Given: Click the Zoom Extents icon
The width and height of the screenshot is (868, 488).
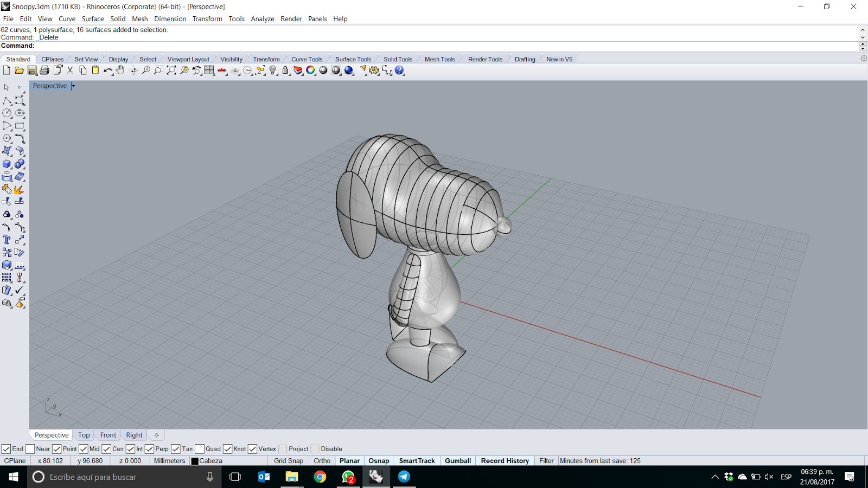Looking at the screenshot, I should coord(171,70).
